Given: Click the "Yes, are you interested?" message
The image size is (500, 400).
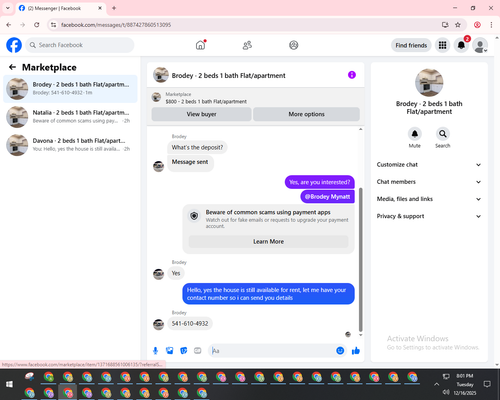Looking at the screenshot, I should [319, 182].
